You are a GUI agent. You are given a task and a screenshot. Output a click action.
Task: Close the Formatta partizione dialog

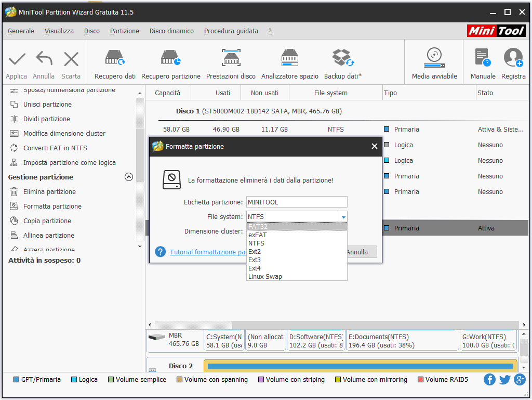374,147
